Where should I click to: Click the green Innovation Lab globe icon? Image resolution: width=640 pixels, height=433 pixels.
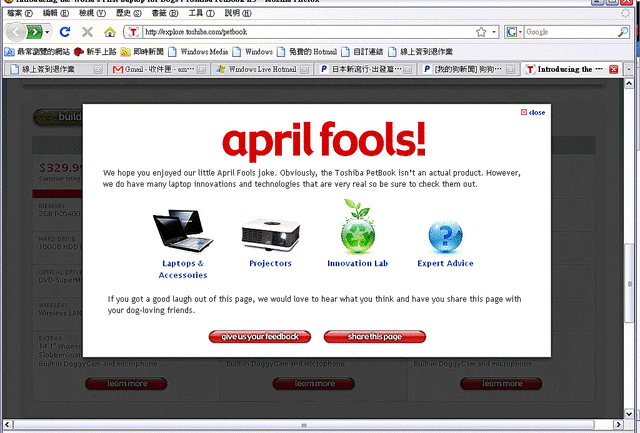[357, 227]
